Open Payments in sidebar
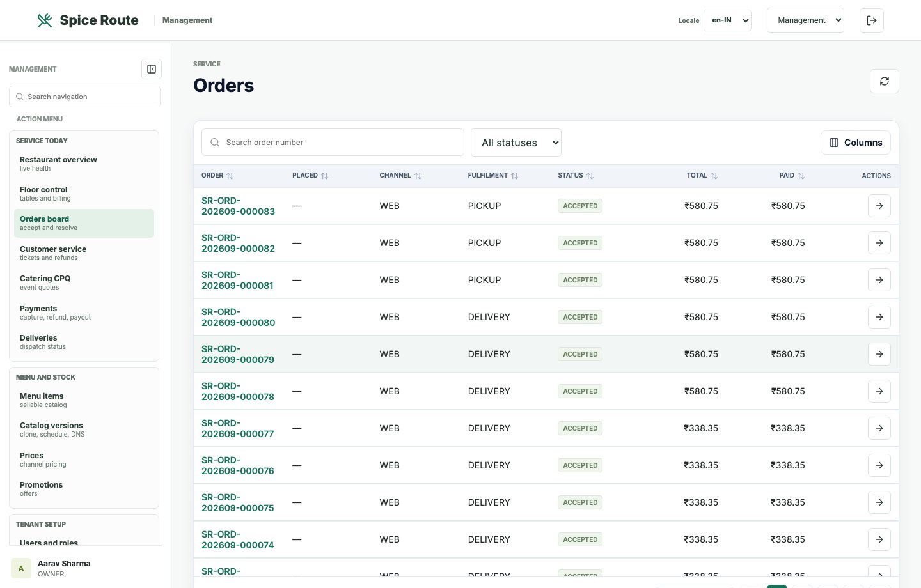921x588 pixels. 84,313
